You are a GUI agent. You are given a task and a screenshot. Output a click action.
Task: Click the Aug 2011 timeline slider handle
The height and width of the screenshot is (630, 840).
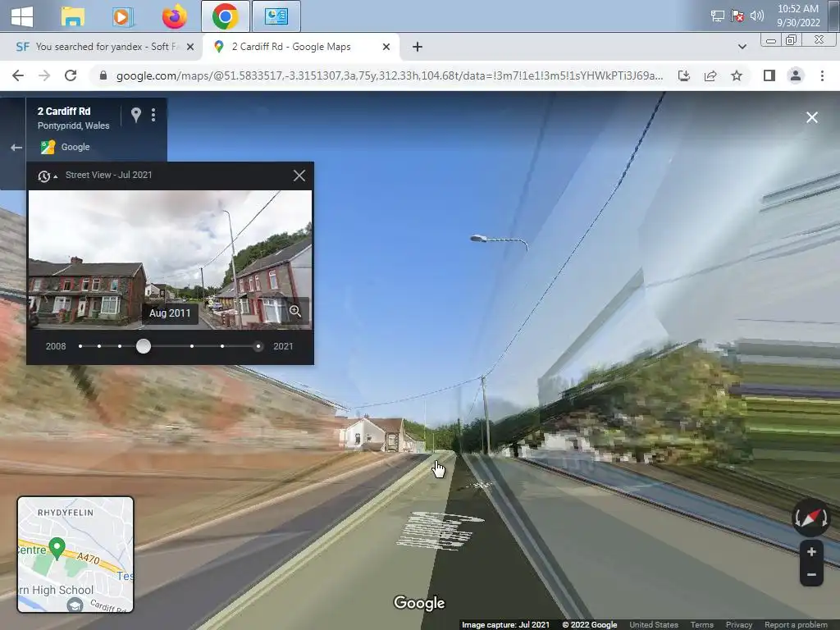tap(143, 346)
